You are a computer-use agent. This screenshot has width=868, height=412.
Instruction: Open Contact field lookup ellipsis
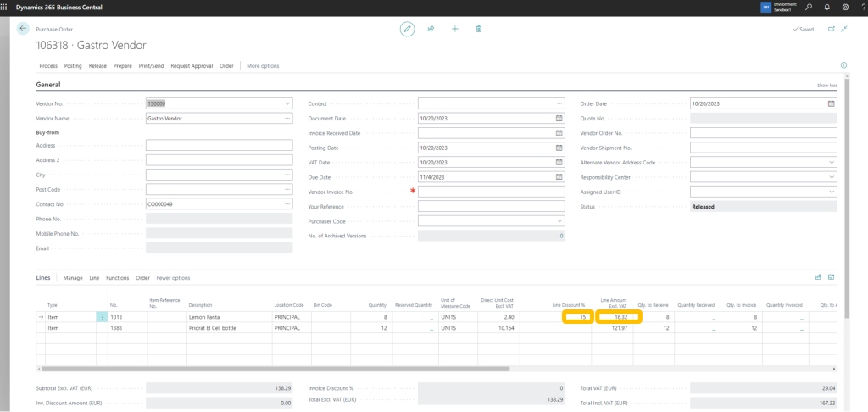click(559, 103)
